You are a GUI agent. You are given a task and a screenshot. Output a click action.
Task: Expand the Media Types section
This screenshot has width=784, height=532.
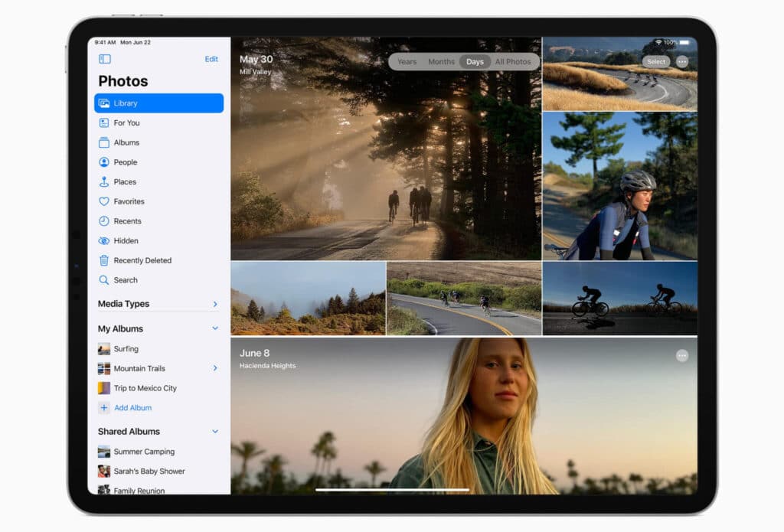coord(215,304)
